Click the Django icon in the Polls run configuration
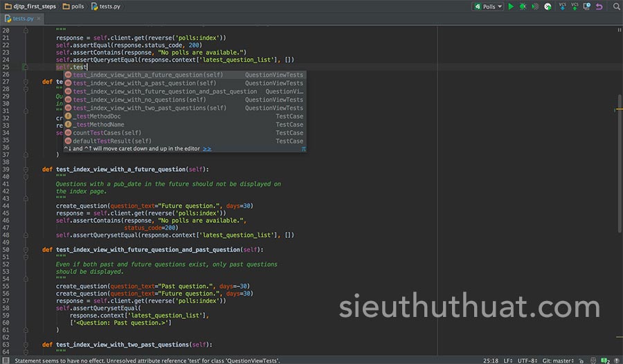623x364 pixels. (x=478, y=6)
